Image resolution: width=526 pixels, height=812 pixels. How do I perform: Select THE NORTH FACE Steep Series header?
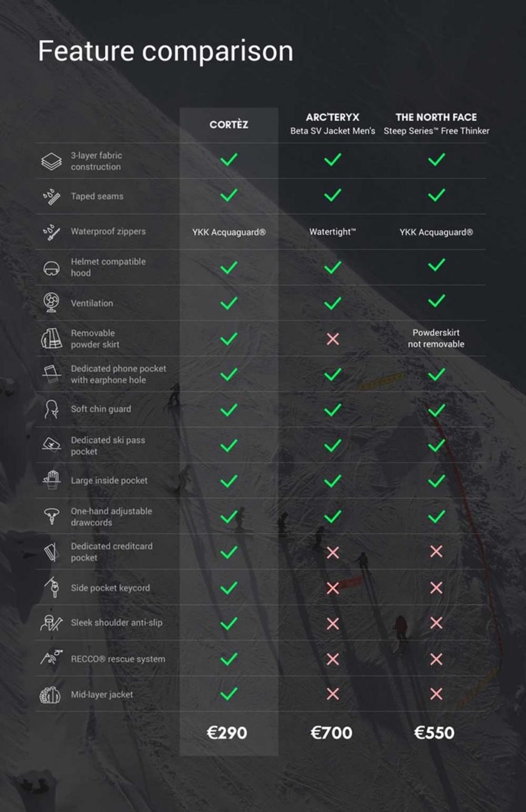(436, 123)
